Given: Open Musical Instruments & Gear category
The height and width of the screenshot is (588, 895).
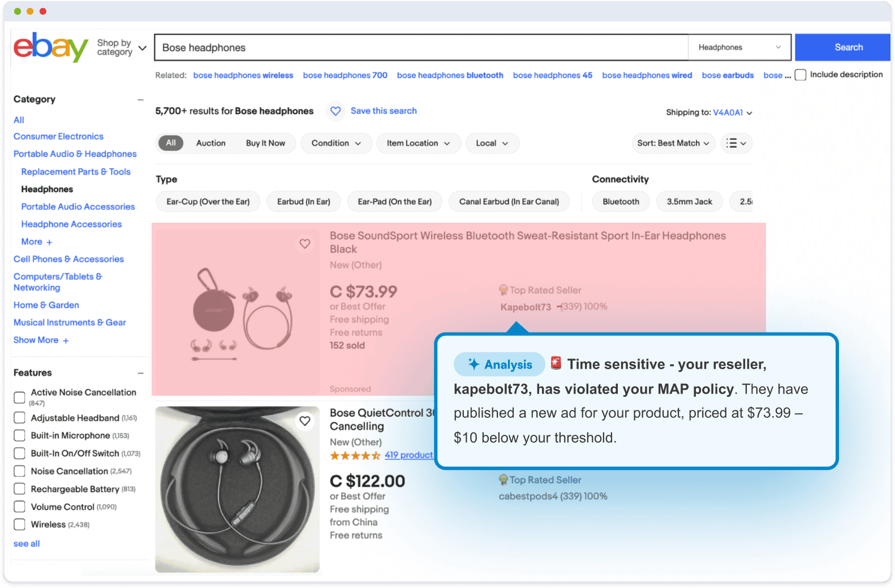Looking at the screenshot, I should pyautogui.click(x=70, y=322).
